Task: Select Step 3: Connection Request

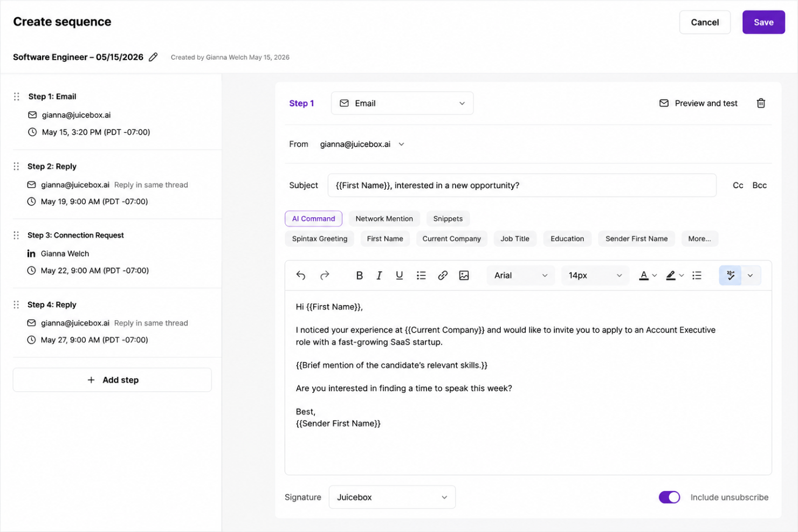Action: pyautogui.click(x=75, y=236)
